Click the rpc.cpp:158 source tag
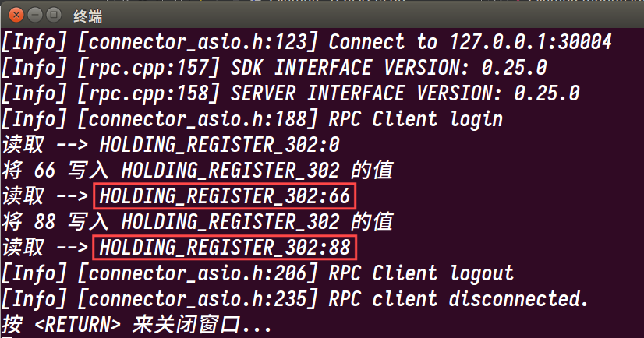This screenshot has height=338, width=644. [x=149, y=93]
